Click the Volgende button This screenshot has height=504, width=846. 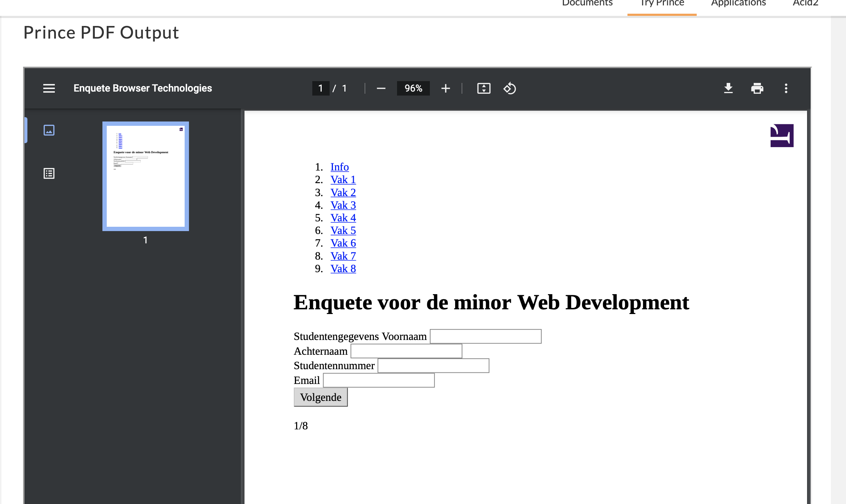tap(320, 397)
